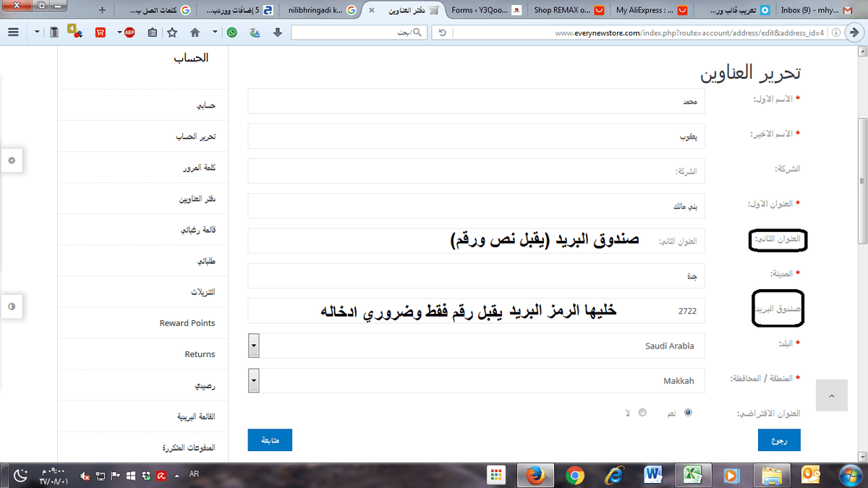Image resolution: width=868 pixels, height=488 pixels.
Task: Click the رجوع back button
Action: click(780, 440)
